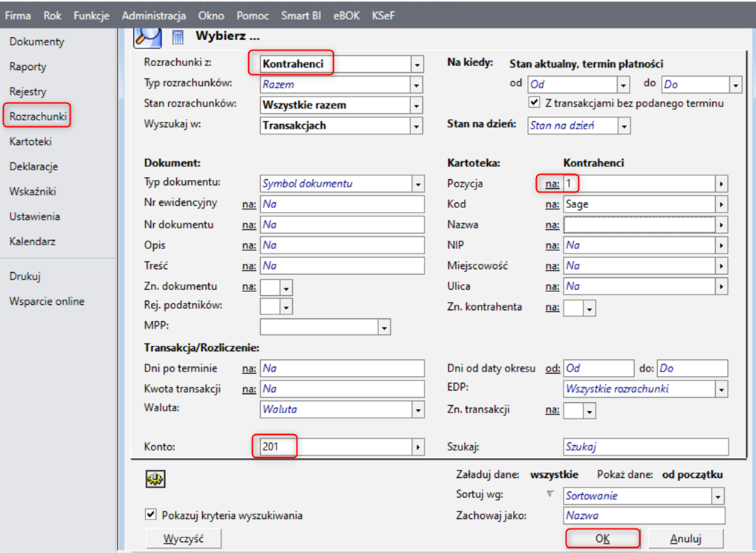Viewport: 756px width, 553px height.
Task: Click the Anuluj button
Action: click(x=685, y=538)
